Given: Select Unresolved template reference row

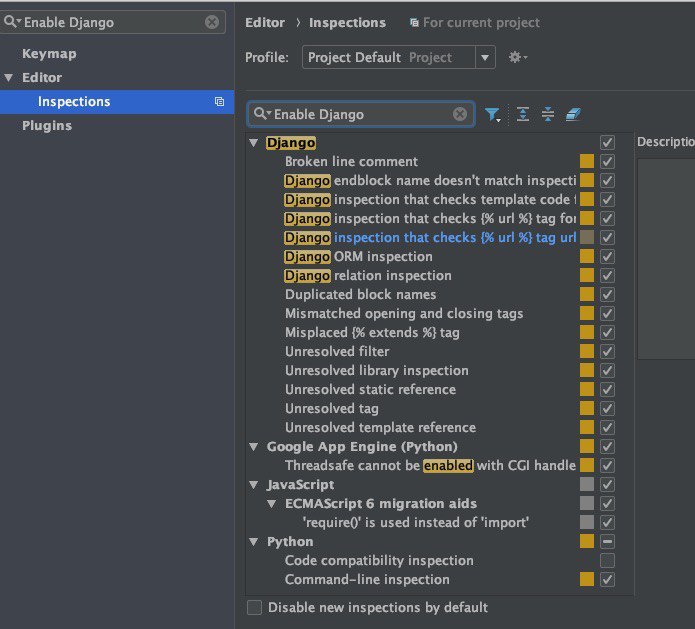Looking at the screenshot, I should click(380, 427).
